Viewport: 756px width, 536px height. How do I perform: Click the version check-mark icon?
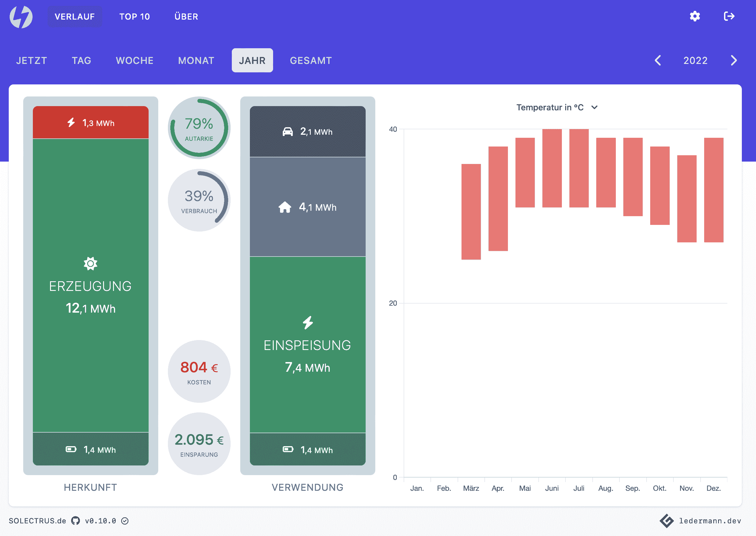tap(125, 521)
